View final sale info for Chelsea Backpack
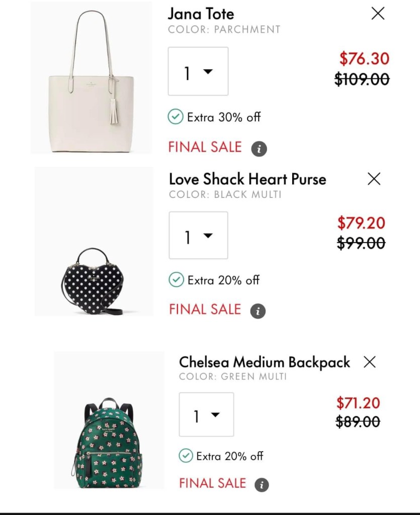The width and height of the screenshot is (420, 515). tap(262, 485)
